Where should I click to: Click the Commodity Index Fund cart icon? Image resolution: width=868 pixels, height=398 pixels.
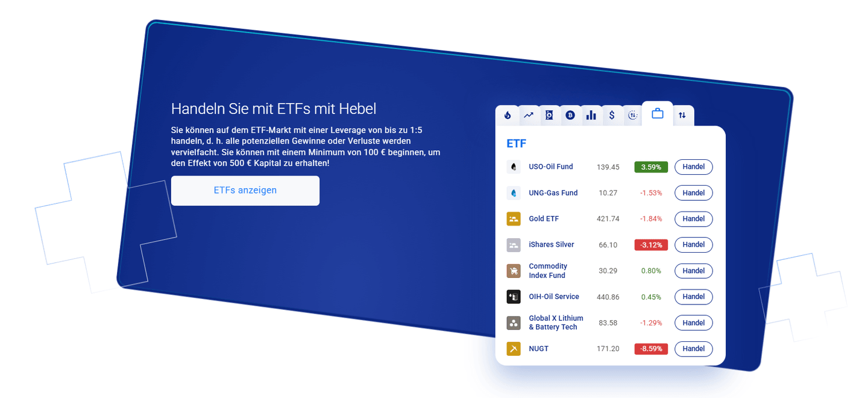coord(514,271)
